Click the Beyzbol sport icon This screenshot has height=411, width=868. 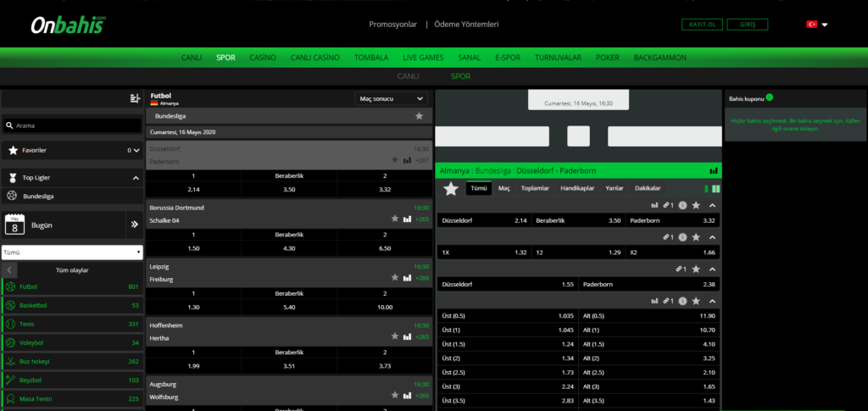tap(10, 380)
